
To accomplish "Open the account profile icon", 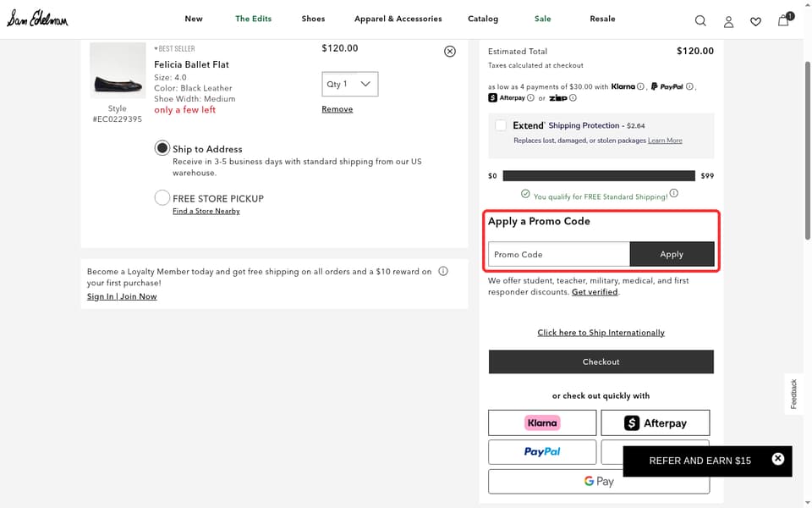I will (x=728, y=21).
